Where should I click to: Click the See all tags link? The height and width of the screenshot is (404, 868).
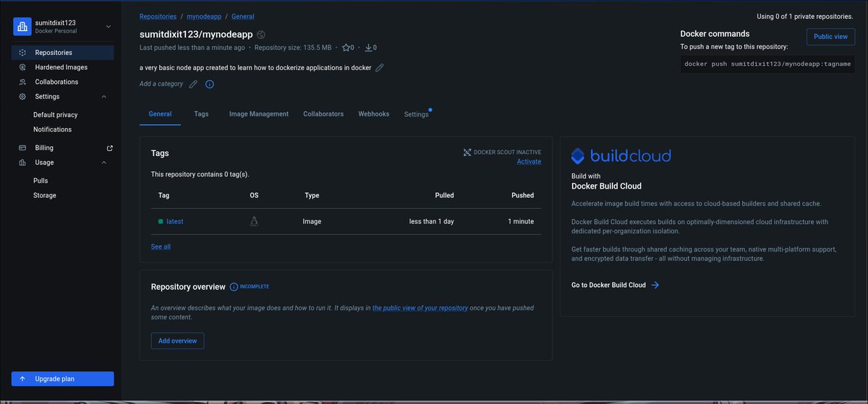(x=161, y=246)
